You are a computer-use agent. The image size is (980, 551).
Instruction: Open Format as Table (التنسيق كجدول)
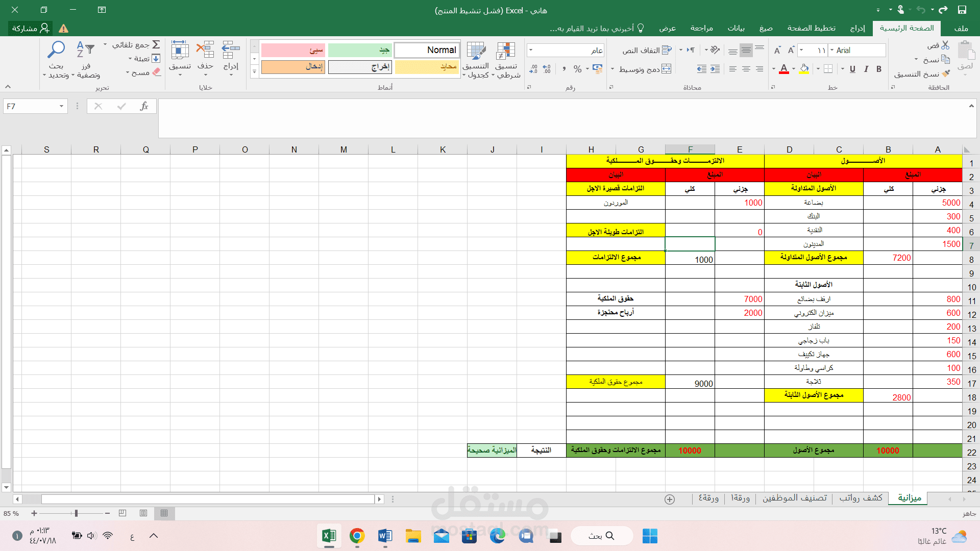coord(476,60)
